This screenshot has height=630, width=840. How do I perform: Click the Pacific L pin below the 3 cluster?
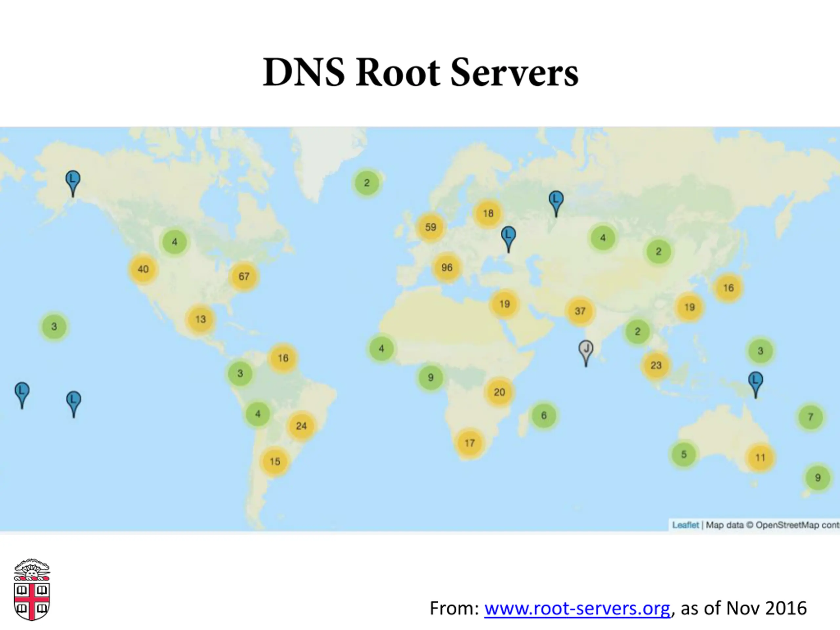(x=74, y=405)
